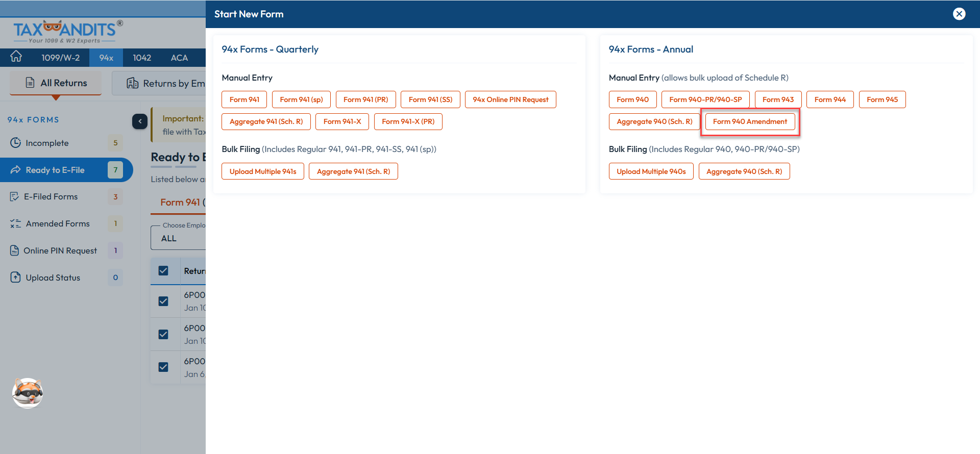980x454 pixels.
Task: Switch to the ACA tab
Action: click(179, 58)
